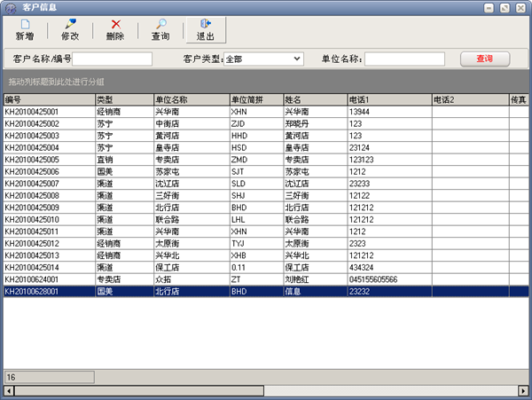
Task: Focus the 客户名称/编号 input field
Action: point(113,59)
